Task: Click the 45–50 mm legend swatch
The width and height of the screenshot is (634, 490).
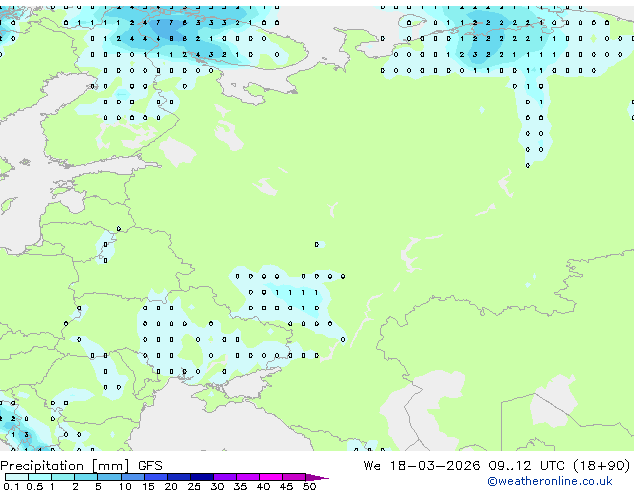Action: [x=294, y=477]
